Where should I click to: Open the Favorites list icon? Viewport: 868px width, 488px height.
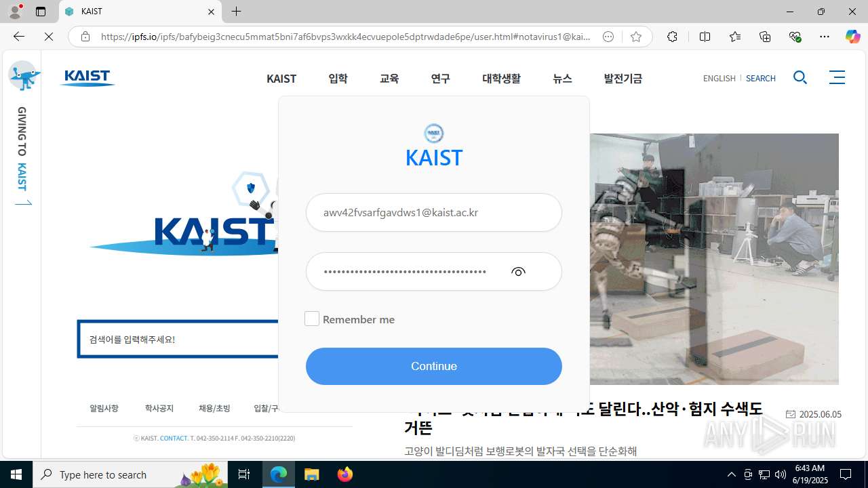[x=735, y=37]
